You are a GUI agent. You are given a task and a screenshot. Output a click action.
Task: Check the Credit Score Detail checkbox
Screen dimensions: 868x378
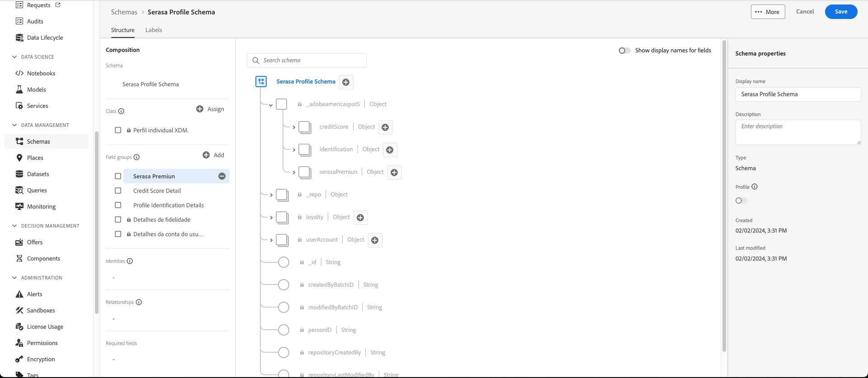point(118,191)
